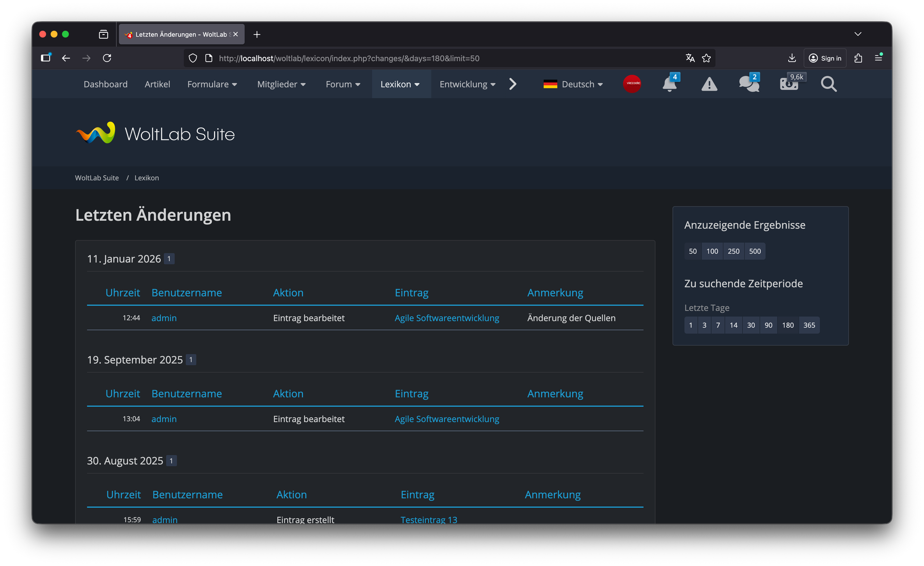Viewport: 924px width, 566px height.
Task: Open the notifications bell icon
Action: pyautogui.click(x=669, y=84)
